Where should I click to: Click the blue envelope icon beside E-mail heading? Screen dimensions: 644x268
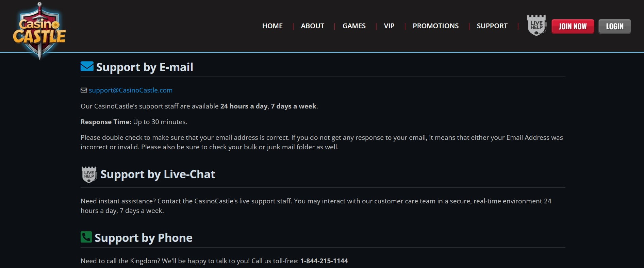tap(87, 66)
